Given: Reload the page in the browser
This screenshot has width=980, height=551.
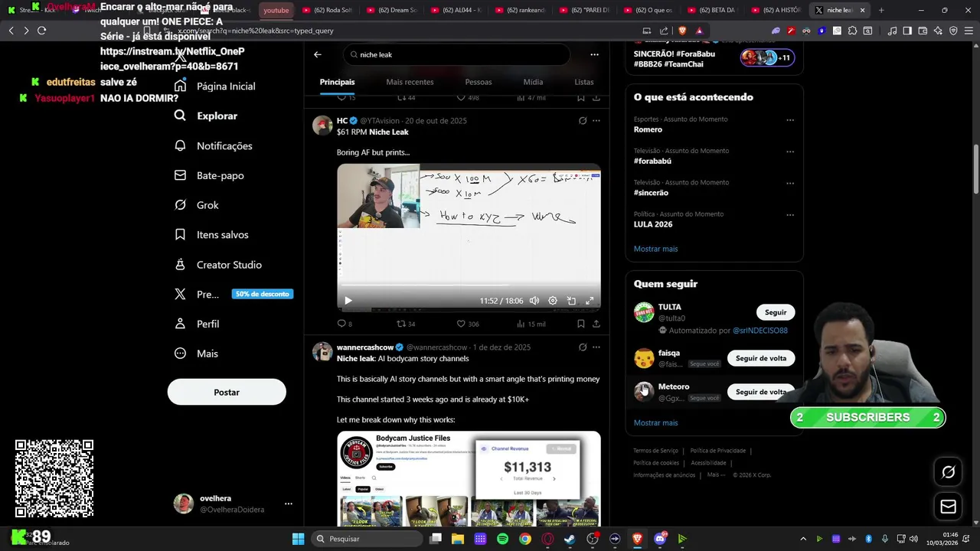Looking at the screenshot, I should [x=41, y=31].
